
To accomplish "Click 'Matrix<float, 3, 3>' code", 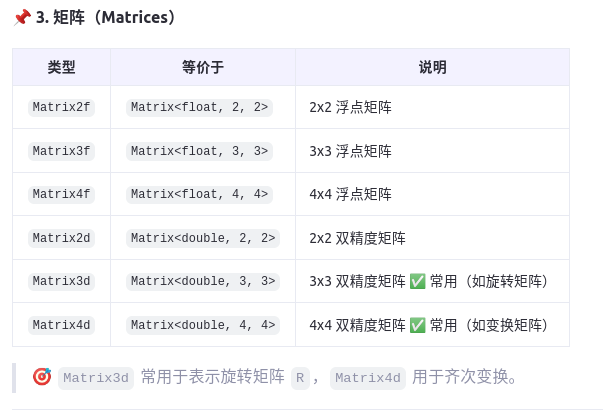I will coord(199,151).
